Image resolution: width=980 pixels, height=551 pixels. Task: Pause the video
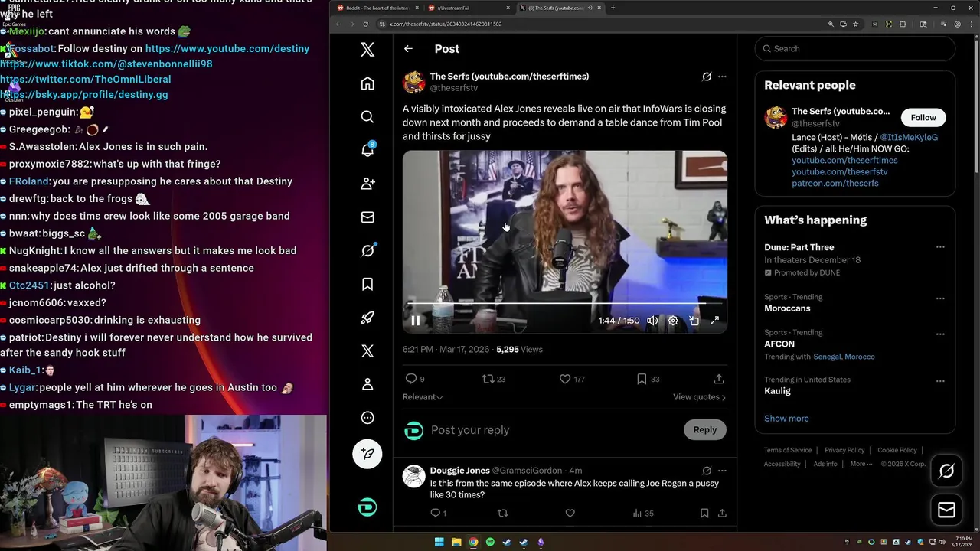[x=416, y=321]
